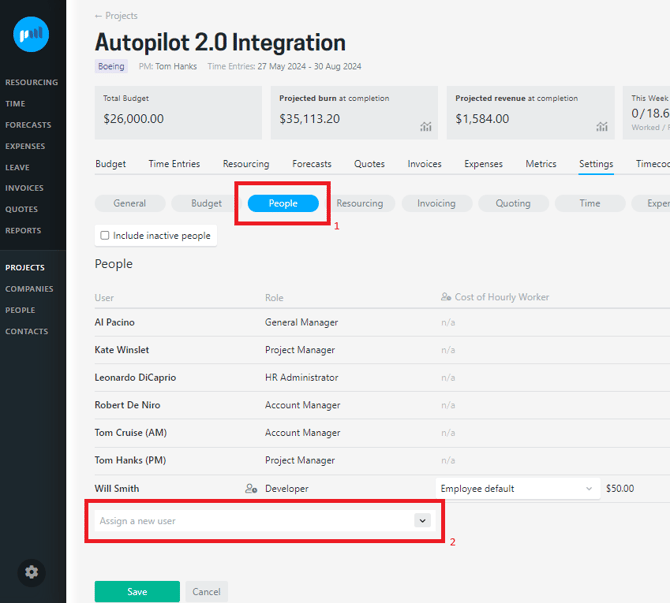The height and width of the screenshot is (603, 670).
Task: Open the Metrics tab
Action: click(541, 164)
